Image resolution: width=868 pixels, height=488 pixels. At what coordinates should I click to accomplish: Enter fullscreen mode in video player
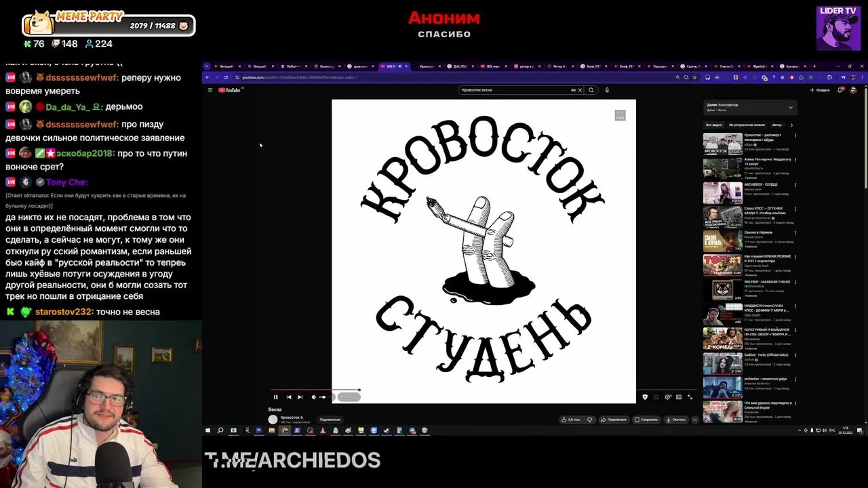tap(690, 397)
